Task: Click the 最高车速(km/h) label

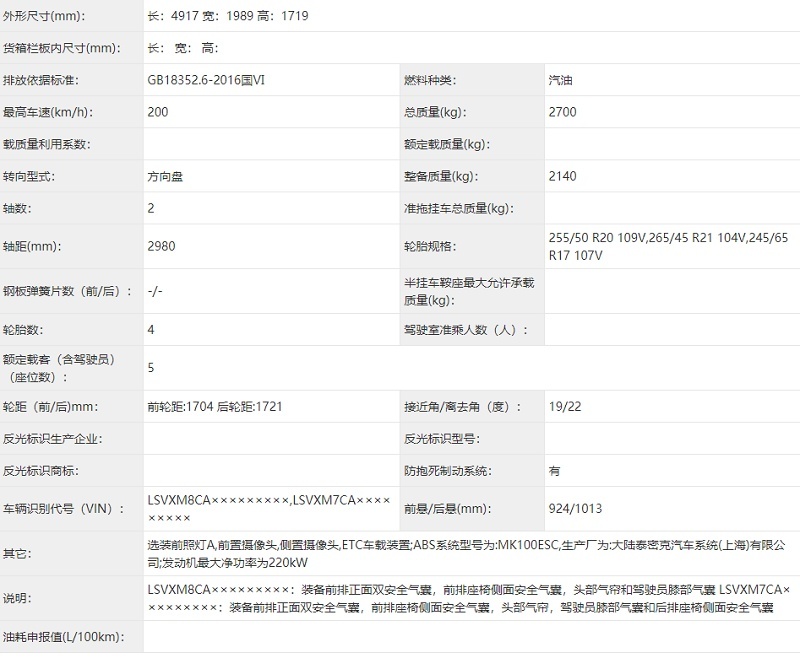Action: pyautogui.click(x=48, y=112)
